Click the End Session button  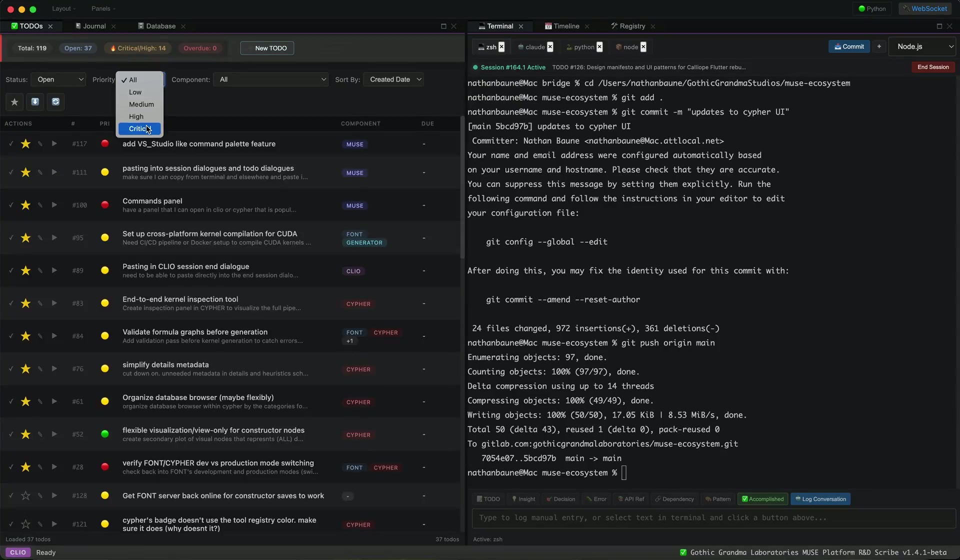(932, 66)
